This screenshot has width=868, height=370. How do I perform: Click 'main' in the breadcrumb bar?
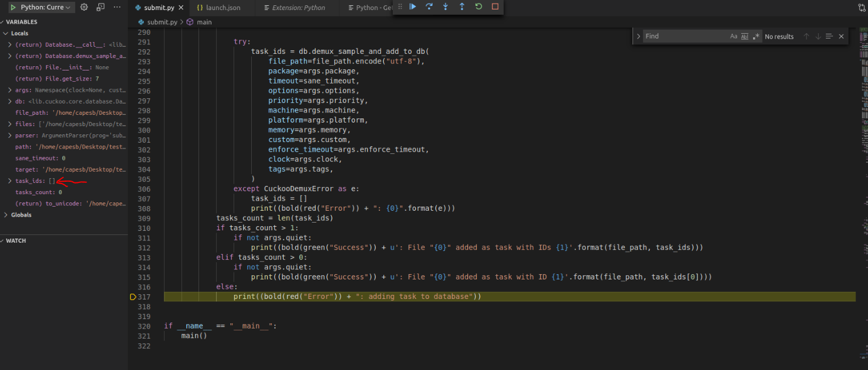click(x=203, y=21)
